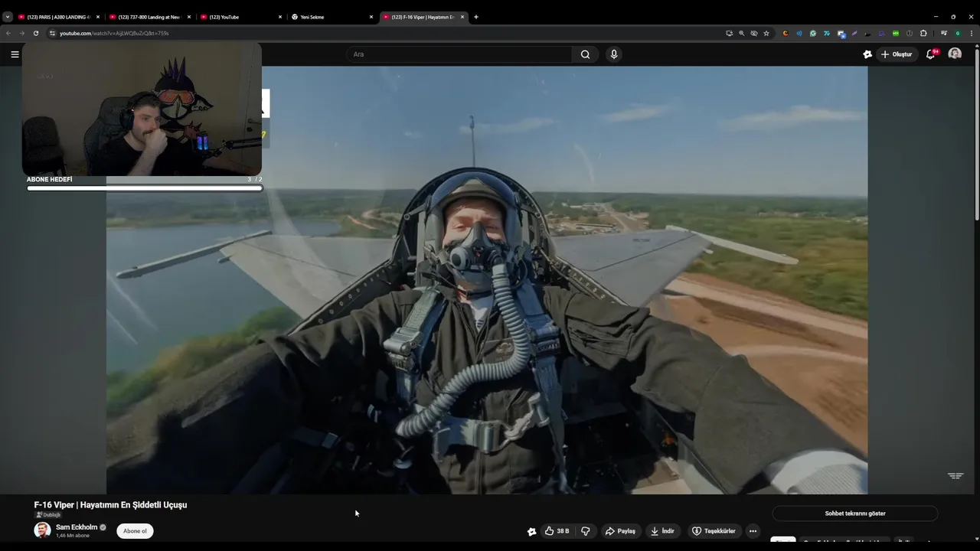Click the ABONE HEDEFİ progress bar
The image size is (980, 551).
(145, 187)
